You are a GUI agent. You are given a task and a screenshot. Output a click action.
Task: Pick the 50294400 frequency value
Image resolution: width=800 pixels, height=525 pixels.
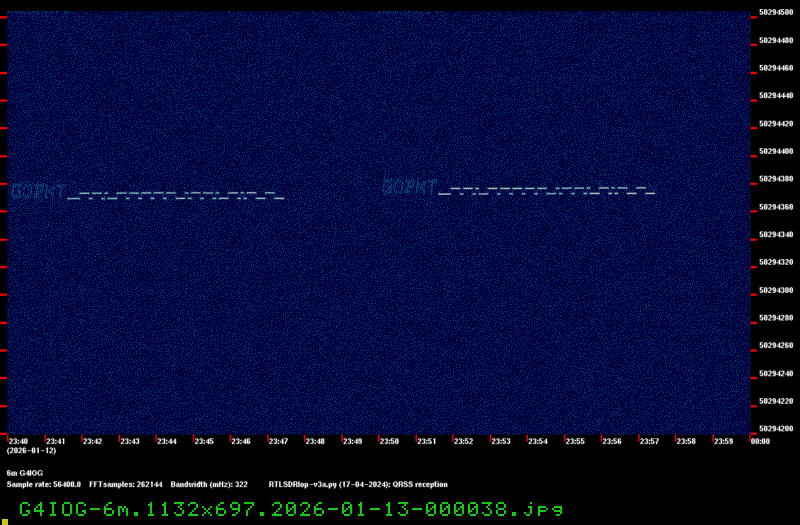tap(776, 152)
